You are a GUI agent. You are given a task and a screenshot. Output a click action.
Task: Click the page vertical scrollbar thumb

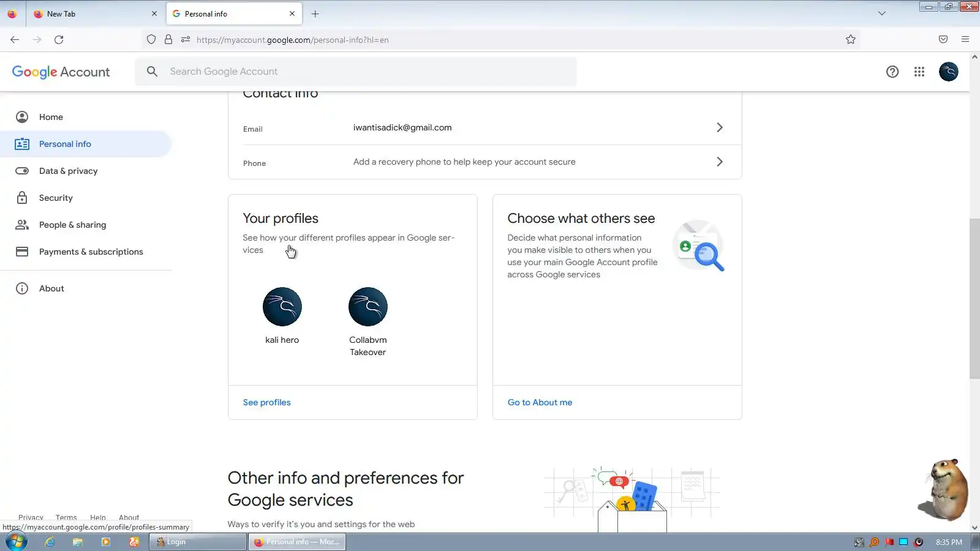pyautogui.click(x=974, y=298)
